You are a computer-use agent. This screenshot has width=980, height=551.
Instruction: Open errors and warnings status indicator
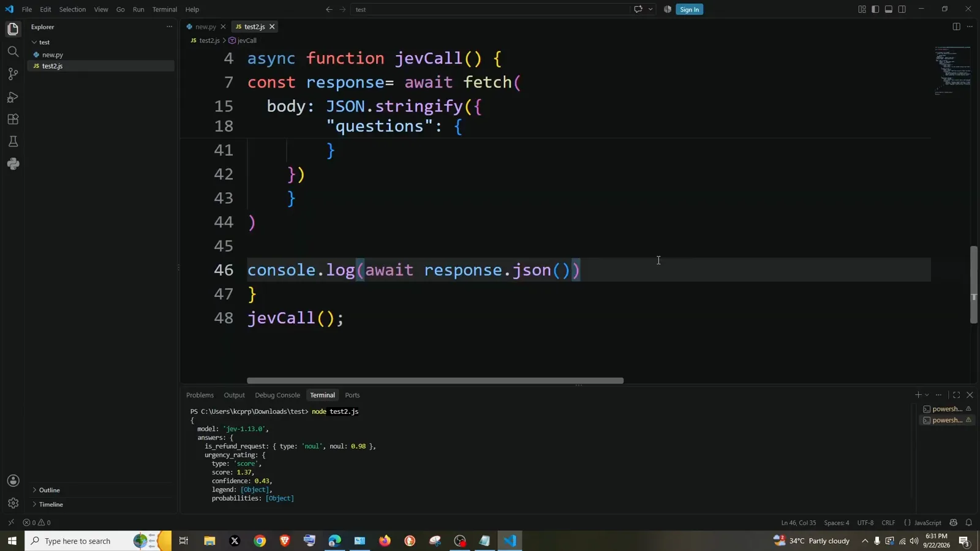point(37,523)
